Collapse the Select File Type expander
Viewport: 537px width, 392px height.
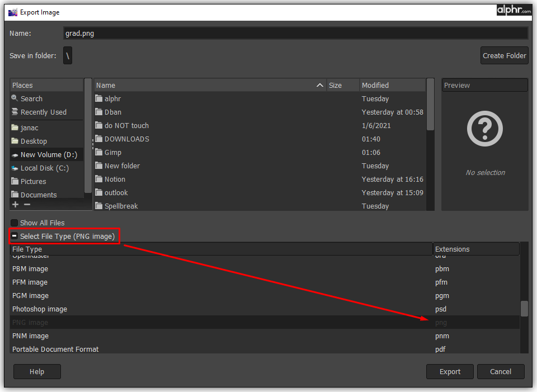[x=15, y=236]
